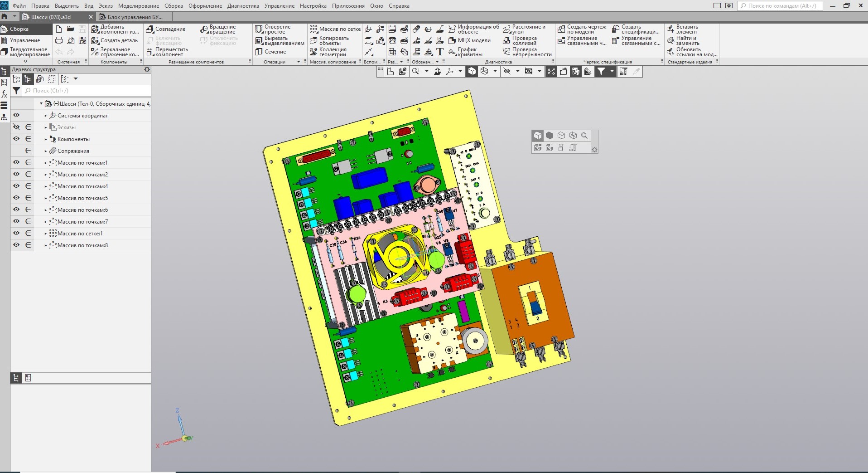Activate the Cut extrude tool

(259, 41)
